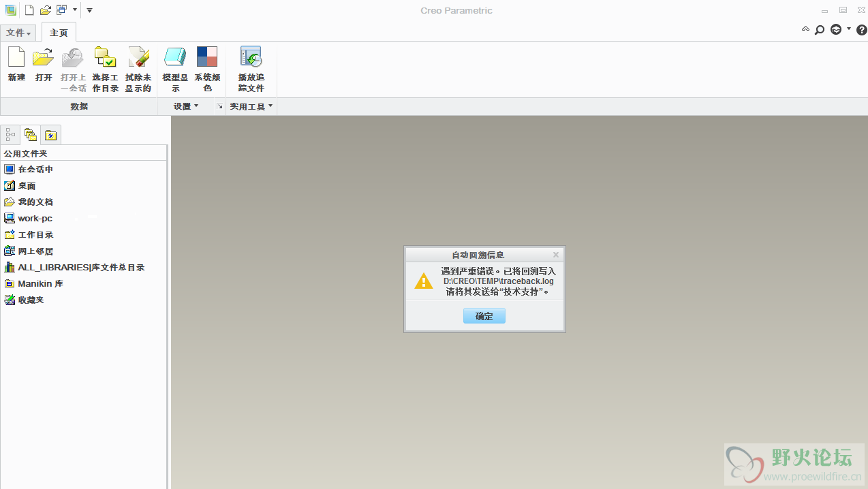This screenshot has height=489, width=868.
Task: Switch to model tree navigator tab
Action: [x=10, y=135]
